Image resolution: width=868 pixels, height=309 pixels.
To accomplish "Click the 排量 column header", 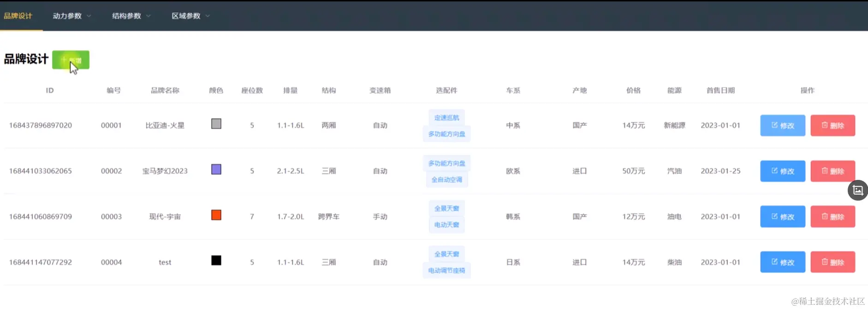I will (291, 90).
